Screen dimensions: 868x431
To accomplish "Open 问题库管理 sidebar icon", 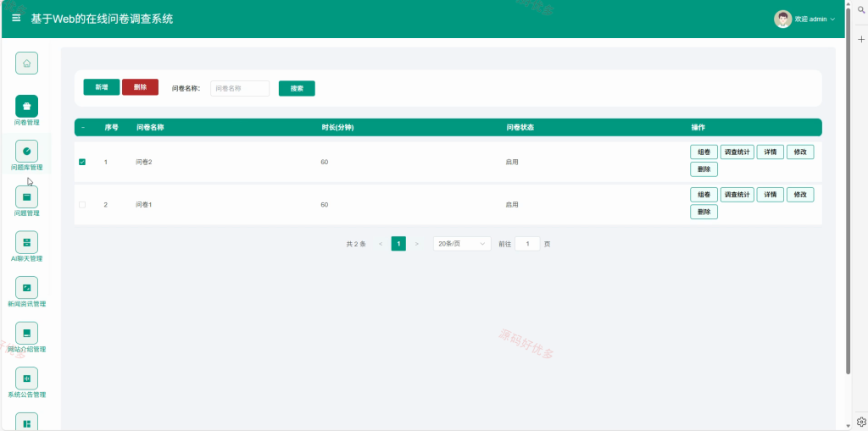I will pyautogui.click(x=26, y=151).
